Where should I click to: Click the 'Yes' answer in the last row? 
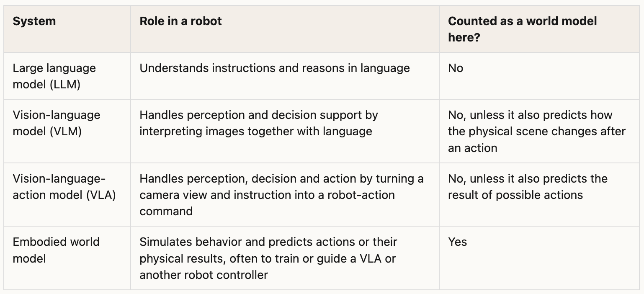457,242
